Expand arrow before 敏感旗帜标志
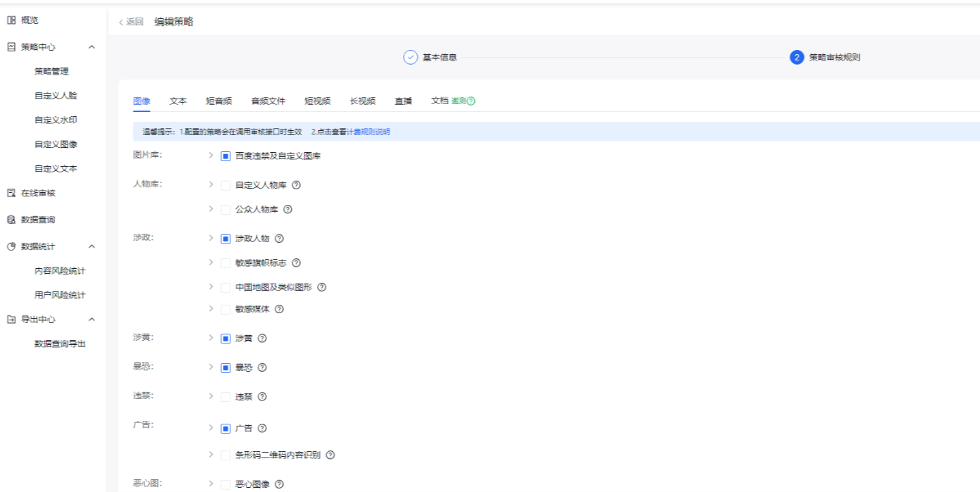This screenshot has width=980, height=492. click(211, 262)
